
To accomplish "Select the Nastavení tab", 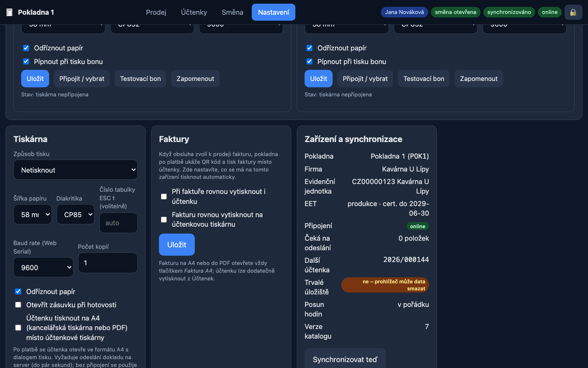I will click(273, 12).
